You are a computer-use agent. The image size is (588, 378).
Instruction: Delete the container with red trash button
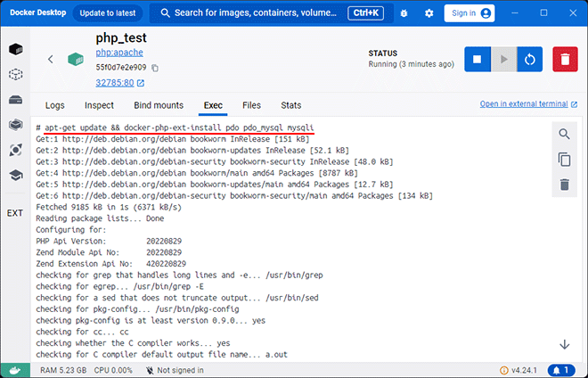point(565,59)
